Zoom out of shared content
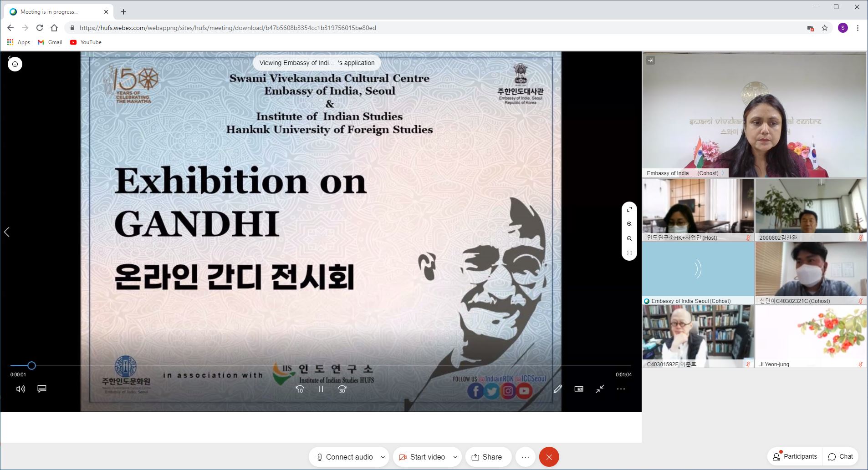 [x=629, y=238]
